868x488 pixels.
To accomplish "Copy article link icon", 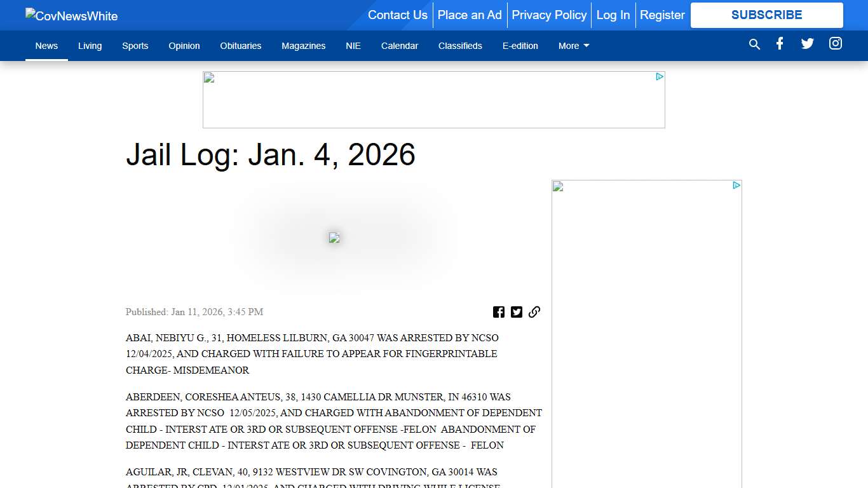I will 534,312.
